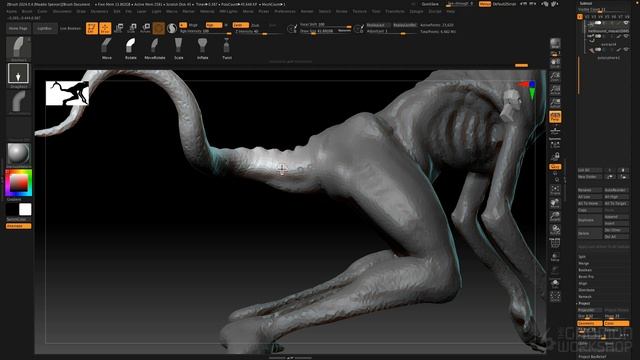
Task: Open the Brush menu
Action: pos(27,11)
